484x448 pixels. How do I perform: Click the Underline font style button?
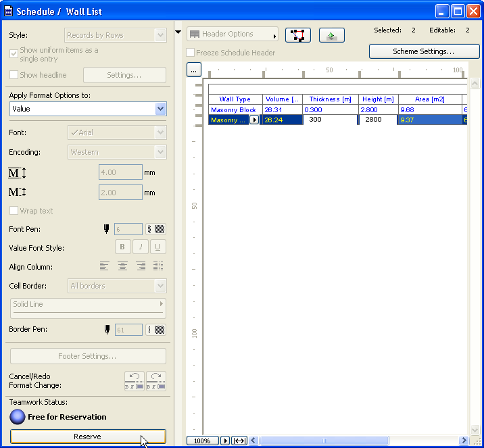pos(158,248)
